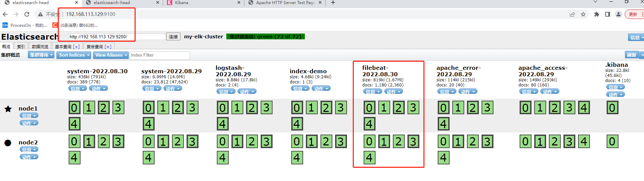
Task: Click the 刷新 refresh button
Action: pos(632,55)
